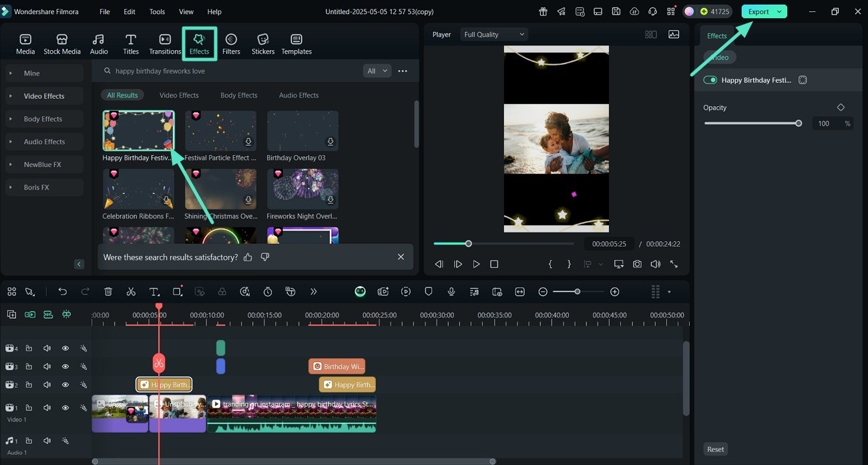Click the thumbs down feedback icon
The height and width of the screenshot is (465, 868).
click(265, 257)
